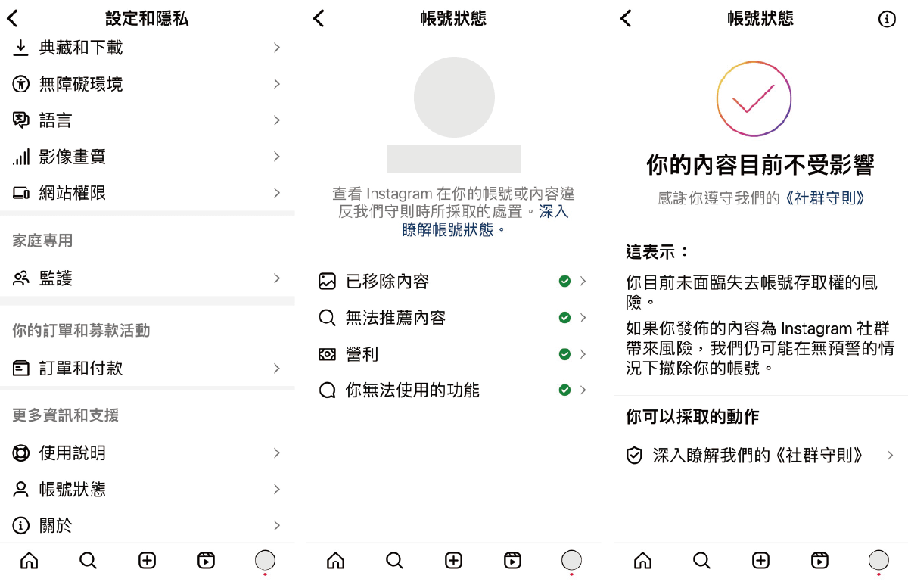Expand the 無法推薦內容 row chevron
The width and height of the screenshot is (908, 588).
click(584, 317)
